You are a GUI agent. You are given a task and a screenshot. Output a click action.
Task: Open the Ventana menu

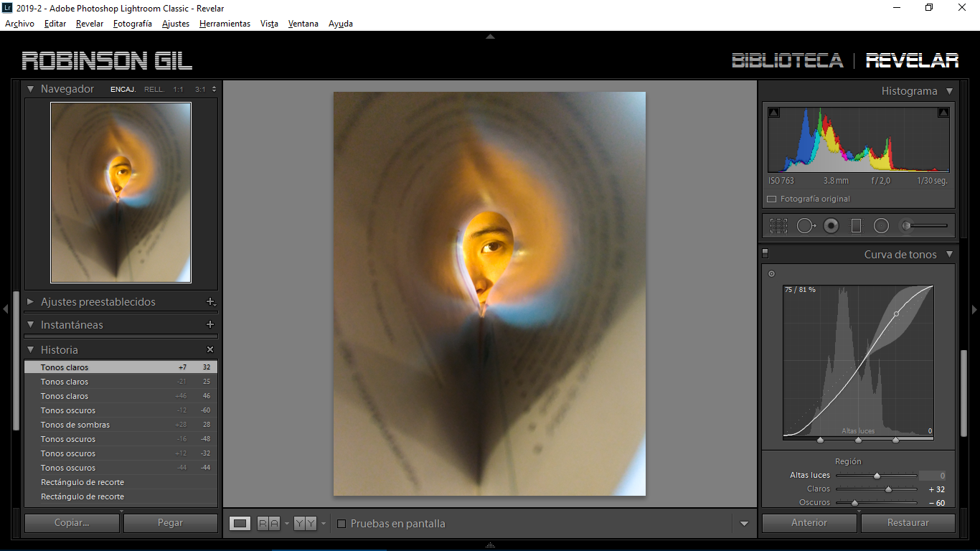tap(303, 24)
